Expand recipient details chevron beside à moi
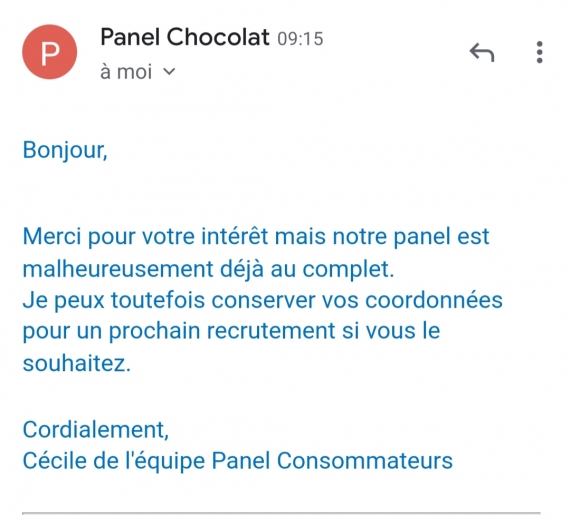Image resolution: width=570 pixels, height=526 pixels. [x=169, y=71]
